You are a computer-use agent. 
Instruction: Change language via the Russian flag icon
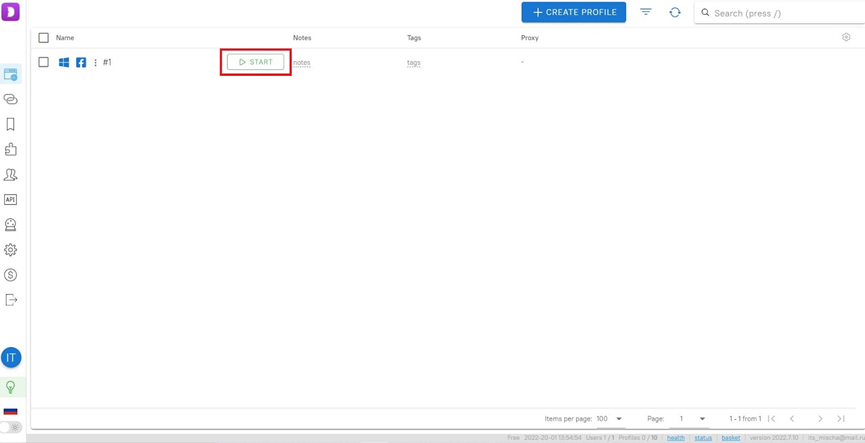tap(10, 411)
